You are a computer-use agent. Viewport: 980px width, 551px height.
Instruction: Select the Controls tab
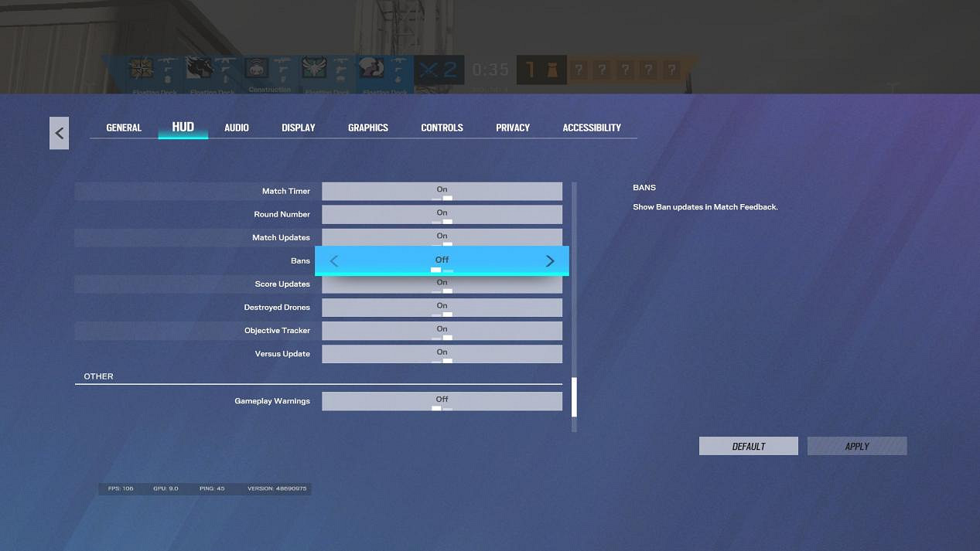442,128
